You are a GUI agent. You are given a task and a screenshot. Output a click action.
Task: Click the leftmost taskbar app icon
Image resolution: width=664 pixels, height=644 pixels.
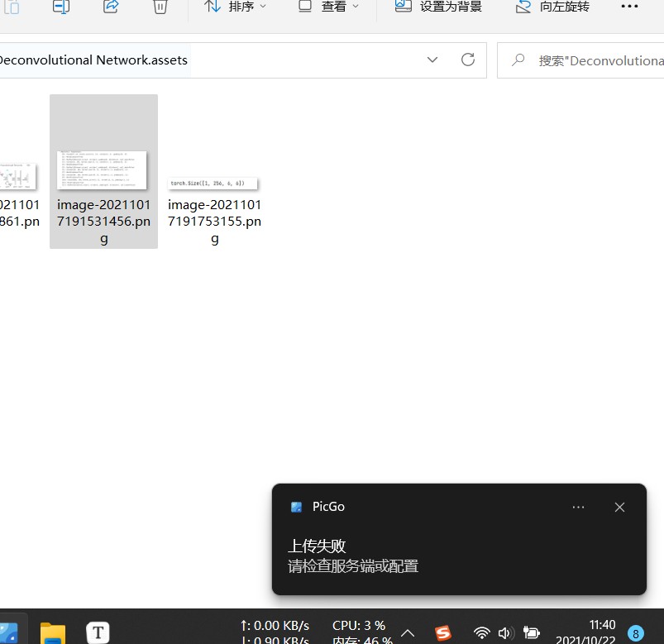point(9,633)
